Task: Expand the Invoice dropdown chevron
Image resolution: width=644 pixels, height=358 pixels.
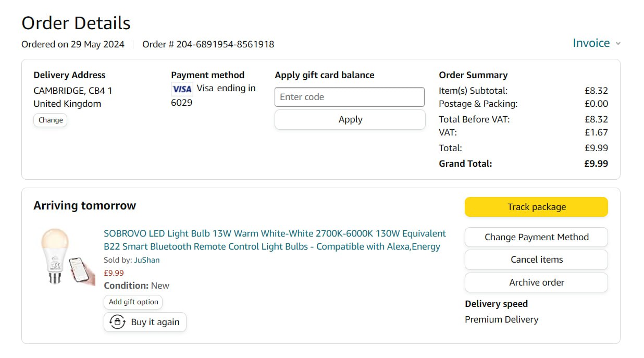Action: click(618, 44)
